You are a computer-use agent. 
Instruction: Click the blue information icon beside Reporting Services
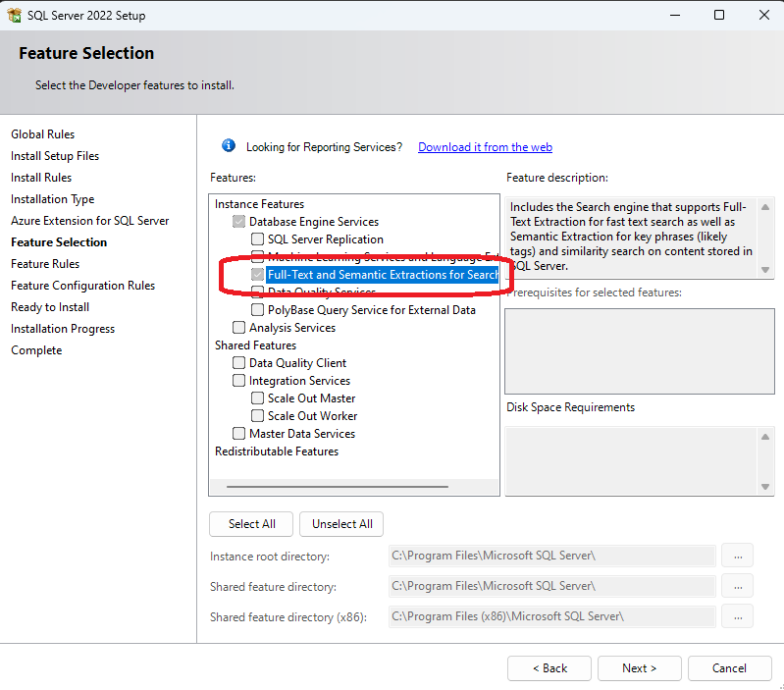[x=229, y=145]
